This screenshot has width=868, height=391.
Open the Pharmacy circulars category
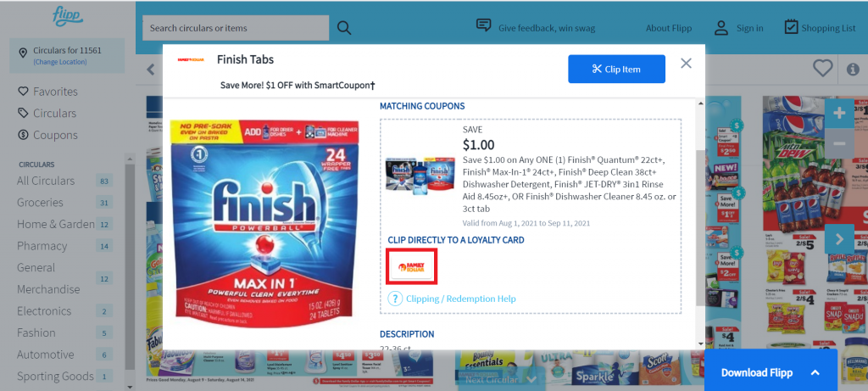tap(42, 246)
